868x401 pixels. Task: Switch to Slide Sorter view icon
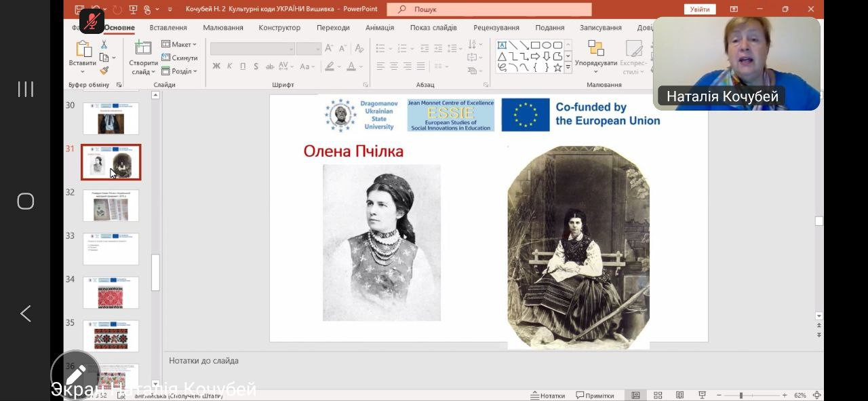pyautogui.click(x=658, y=396)
